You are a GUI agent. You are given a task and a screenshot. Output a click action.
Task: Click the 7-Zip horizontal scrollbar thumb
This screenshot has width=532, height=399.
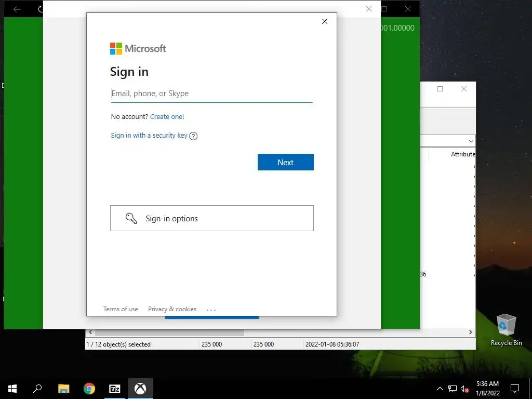tap(169, 332)
